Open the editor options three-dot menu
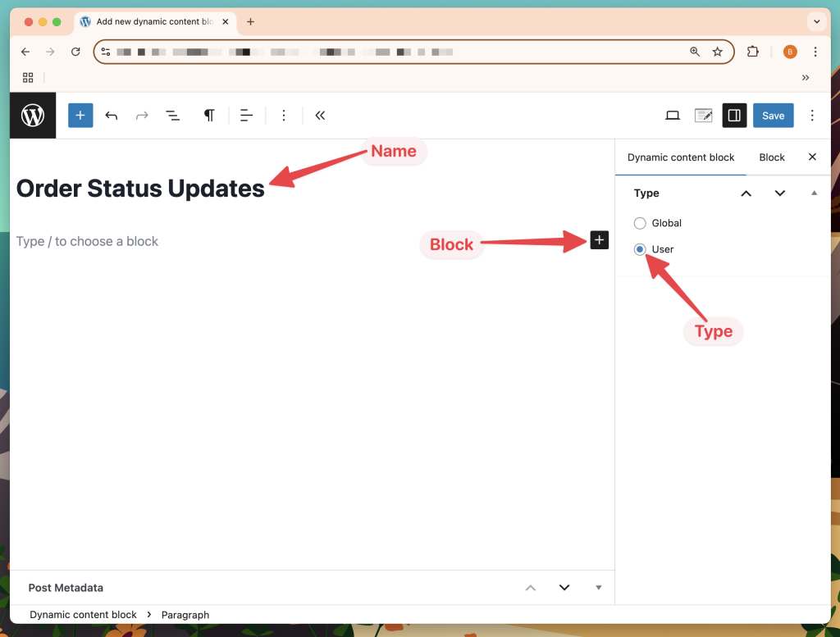Screen dimensions: 840x637 [811, 115]
